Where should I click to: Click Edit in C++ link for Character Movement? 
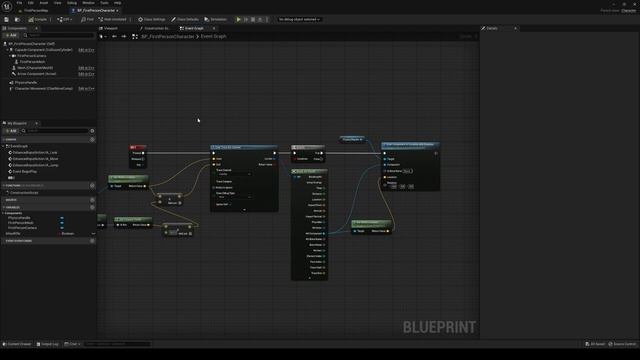[x=86, y=89]
